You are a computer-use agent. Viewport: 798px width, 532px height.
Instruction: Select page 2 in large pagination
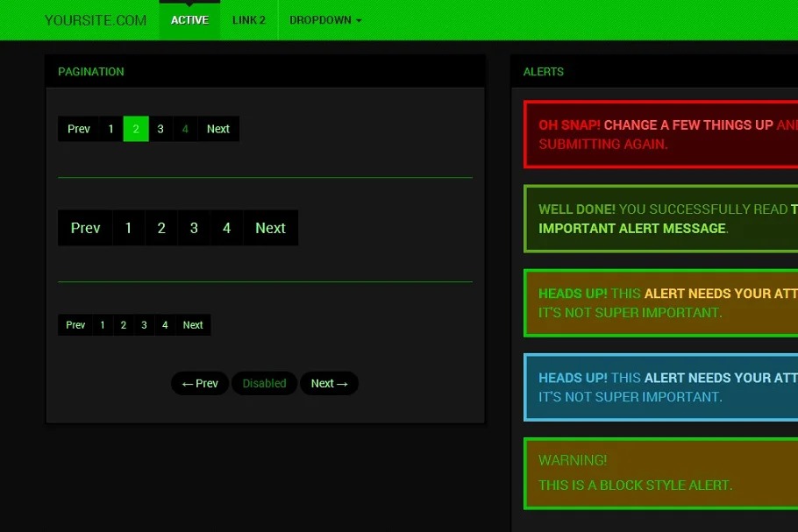[x=161, y=228]
